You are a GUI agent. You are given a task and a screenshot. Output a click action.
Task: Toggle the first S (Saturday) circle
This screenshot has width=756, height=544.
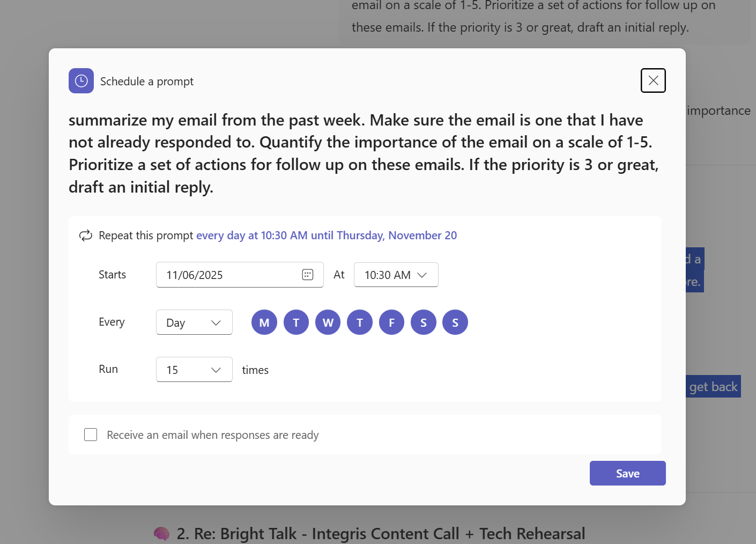[x=424, y=322]
